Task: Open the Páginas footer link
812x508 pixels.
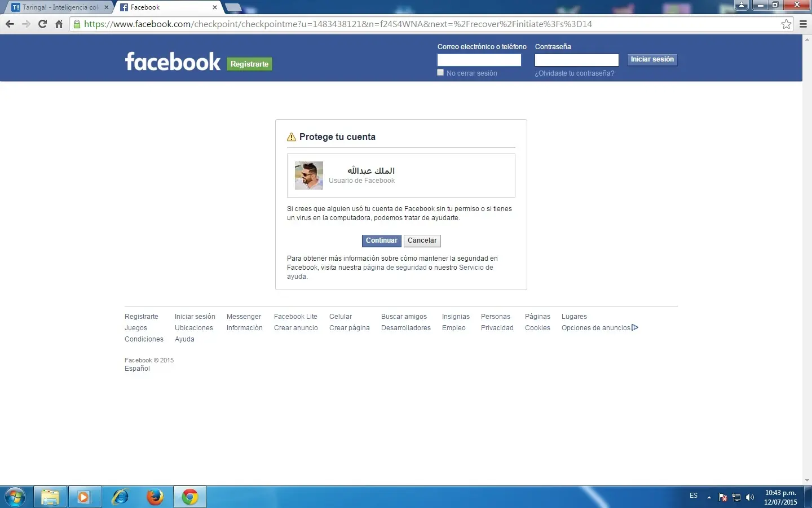Action: pyautogui.click(x=537, y=317)
